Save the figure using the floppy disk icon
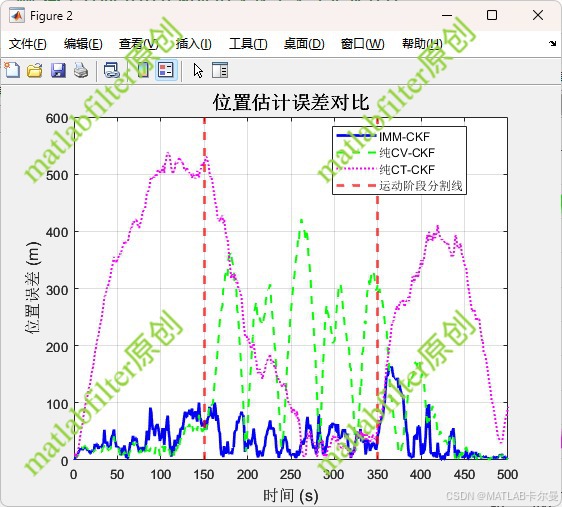The image size is (562, 507). 58,70
